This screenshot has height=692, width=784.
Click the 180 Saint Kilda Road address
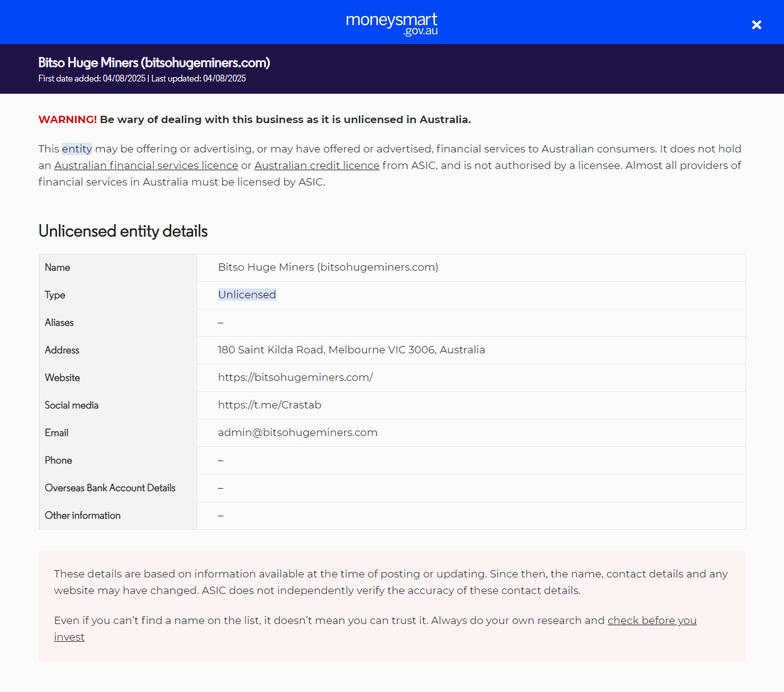coord(351,350)
